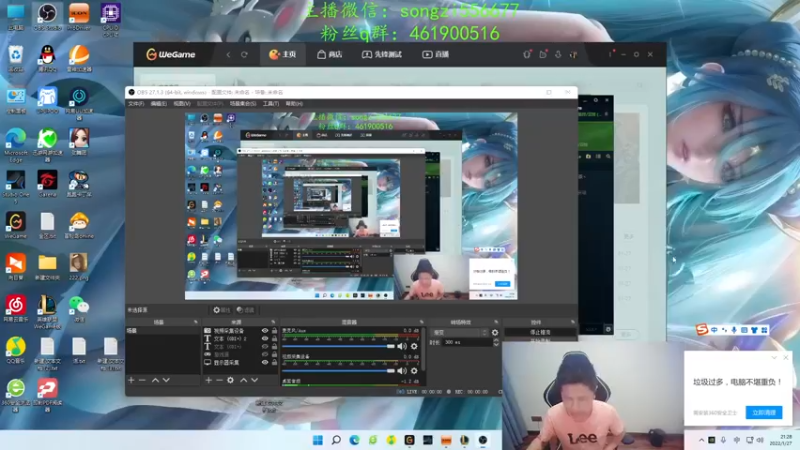800x450 pixels.
Task: Remove selected scene with minus button
Action: [142, 380]
